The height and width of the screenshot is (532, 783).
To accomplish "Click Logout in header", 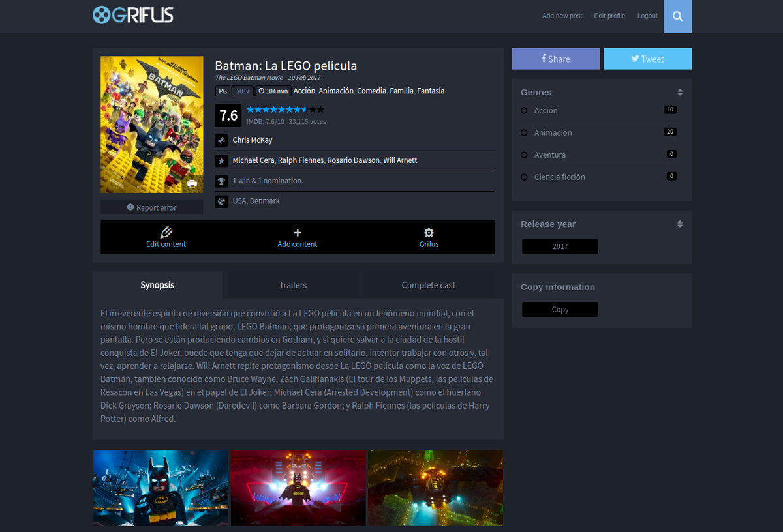I will point(647,16).
